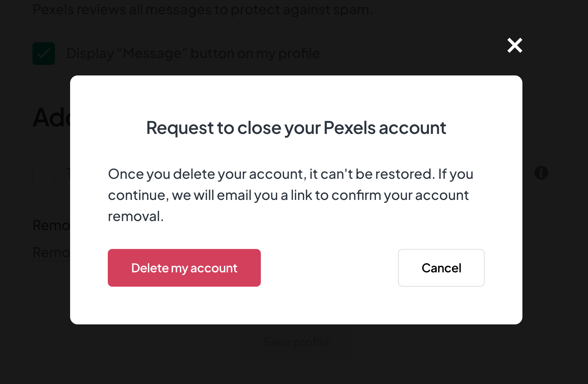Click the word "removal." in the dialog
588x384 pixels.
coord(136,217)
